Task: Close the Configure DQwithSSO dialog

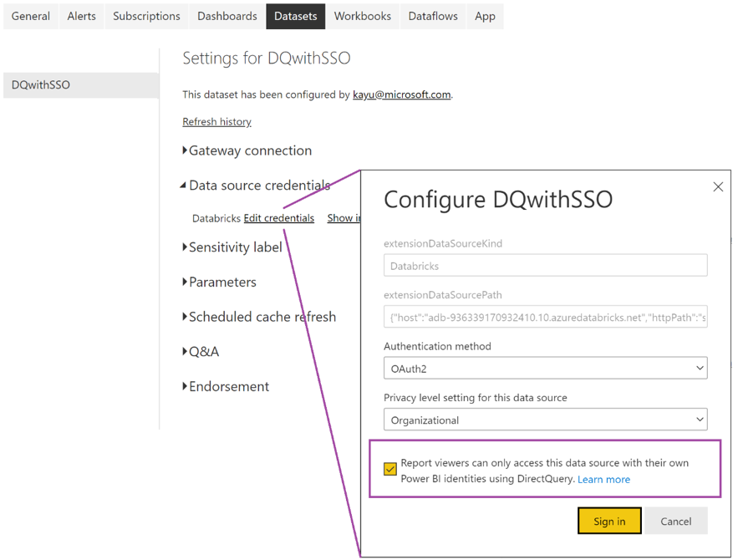Action: 718,186
